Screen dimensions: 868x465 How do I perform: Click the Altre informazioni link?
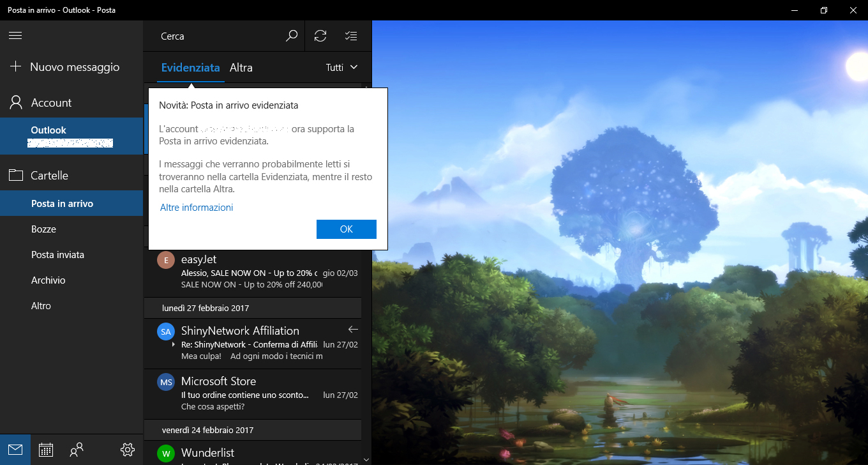pyautogui.click(x=197, y=208)
